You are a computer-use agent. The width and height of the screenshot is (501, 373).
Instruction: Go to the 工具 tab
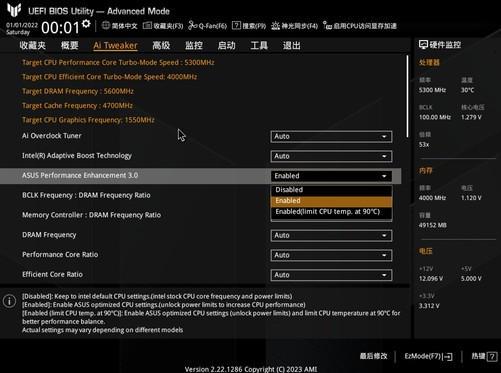pos(259,45)
